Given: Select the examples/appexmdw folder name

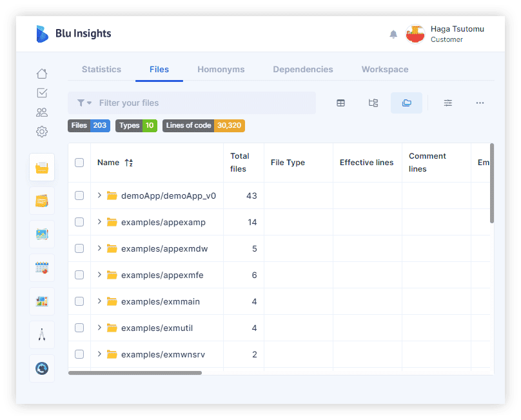Looking at the screenshot, I should [164, 249].
